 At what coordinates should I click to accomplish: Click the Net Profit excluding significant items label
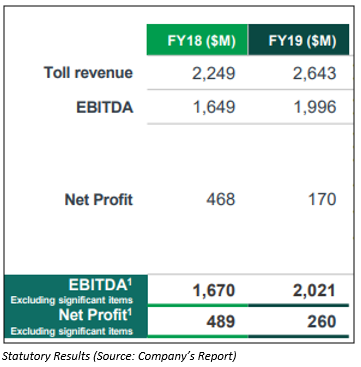point(72,322)
